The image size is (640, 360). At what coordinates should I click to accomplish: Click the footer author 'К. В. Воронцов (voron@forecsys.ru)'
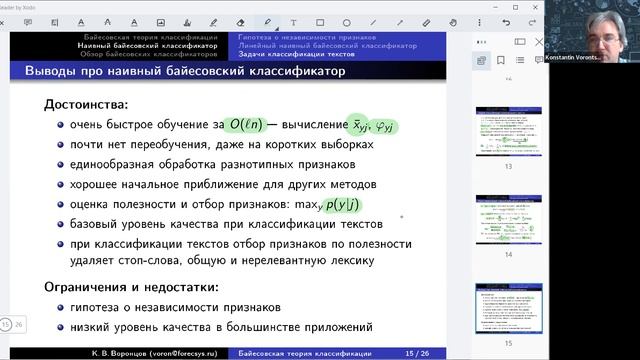coord(154,353)
